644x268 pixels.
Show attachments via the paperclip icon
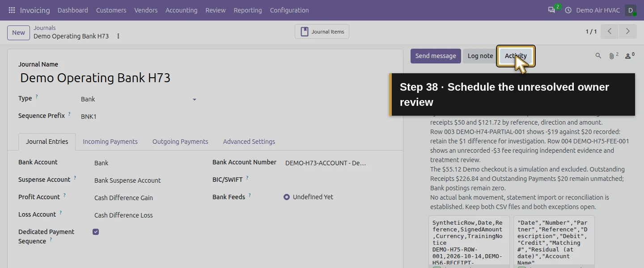tap(613, 56)
